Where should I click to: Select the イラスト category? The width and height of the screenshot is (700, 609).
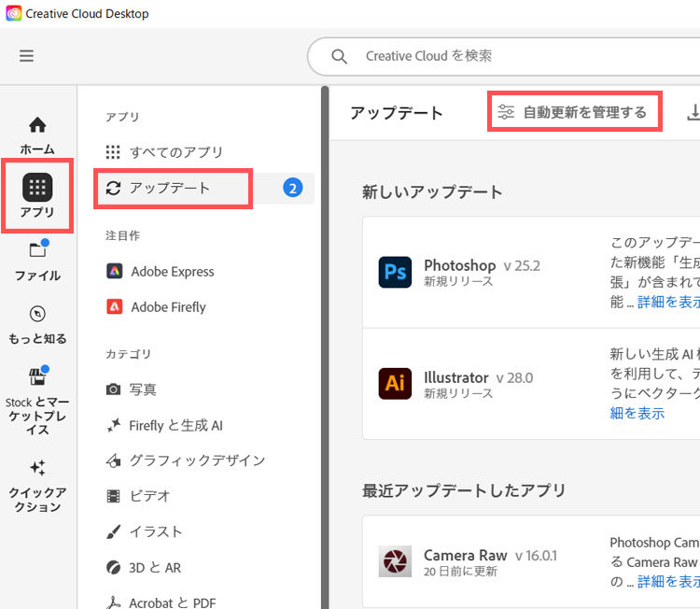tap(144, 531)
